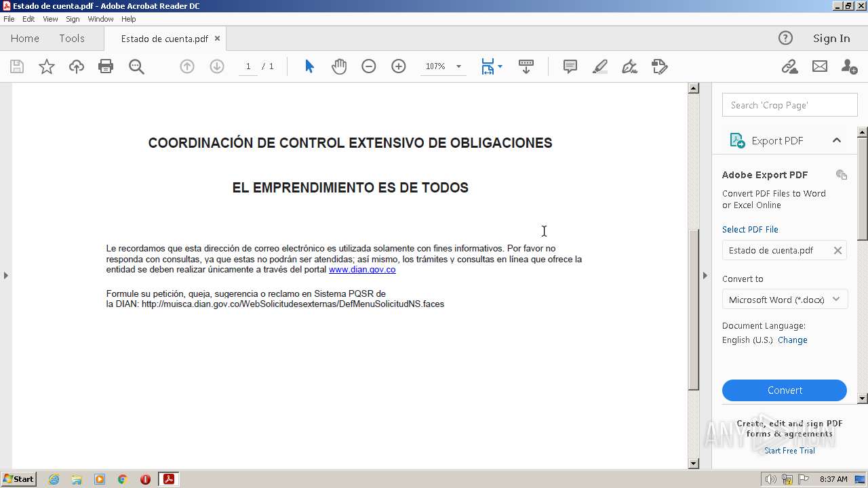The width and height of the screenshot is (868, 488).
Task: Collapse the right tools pane arrow
Action: pos(705,275)
